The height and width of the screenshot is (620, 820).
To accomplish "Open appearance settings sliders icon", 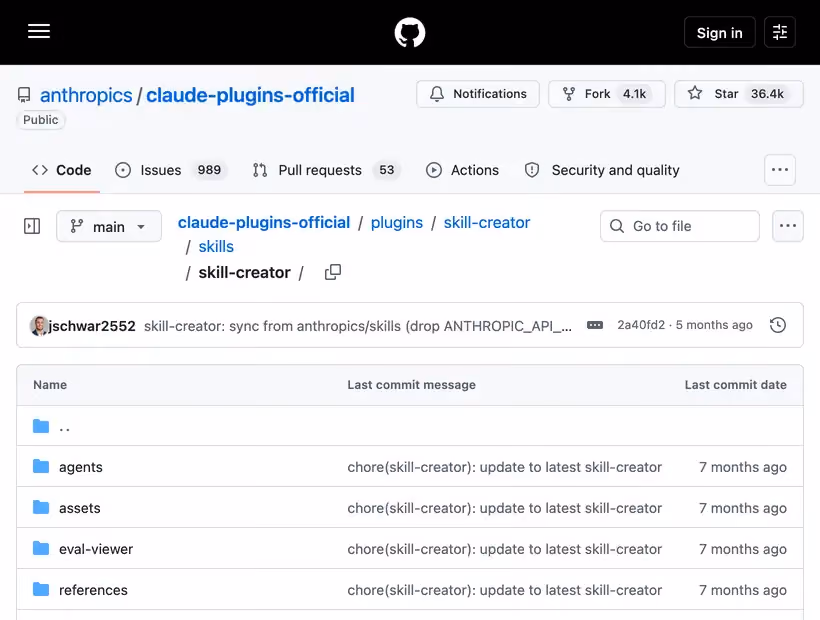I will pyautogui.click(x=779, y=32).
